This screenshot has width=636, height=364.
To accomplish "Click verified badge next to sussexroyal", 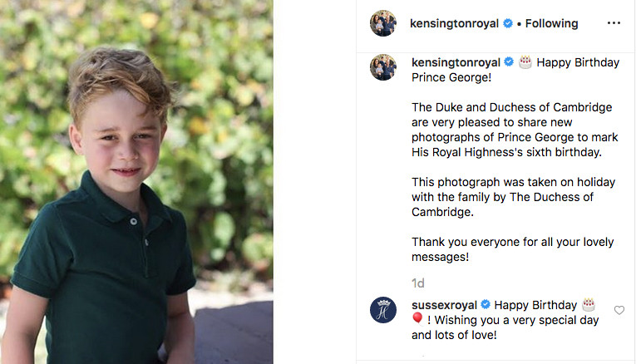I will pos(486,305).
